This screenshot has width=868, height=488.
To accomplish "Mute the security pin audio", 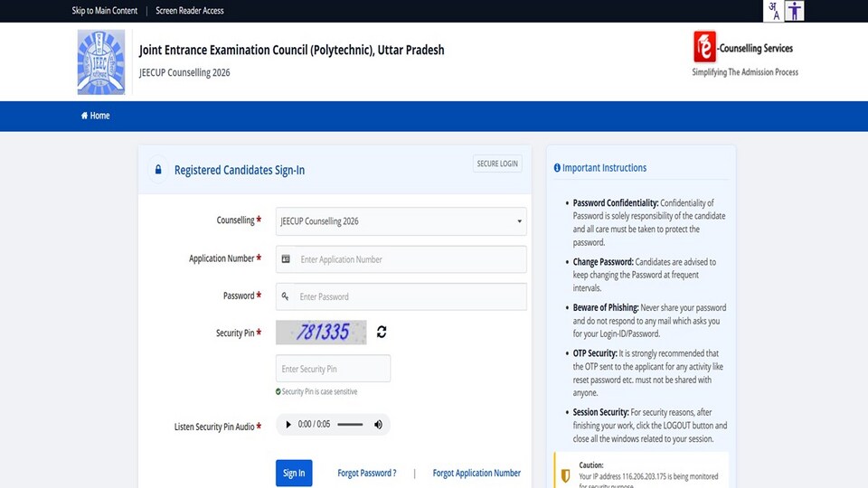I will tap(378, 425).
